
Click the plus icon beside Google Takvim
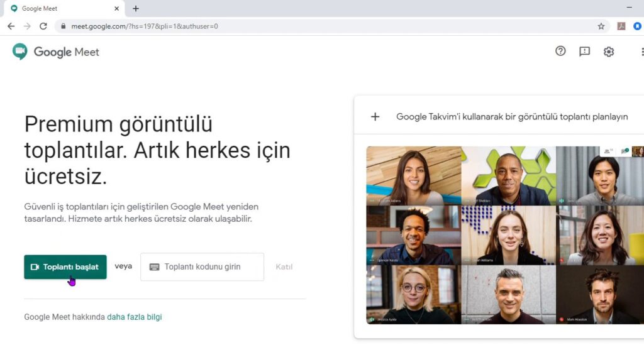point(375,116)
